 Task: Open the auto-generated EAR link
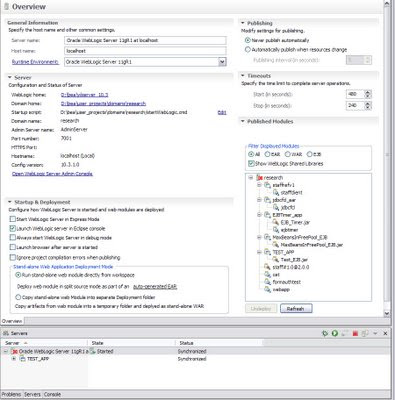pyautogui.click(x=155, y=287)
